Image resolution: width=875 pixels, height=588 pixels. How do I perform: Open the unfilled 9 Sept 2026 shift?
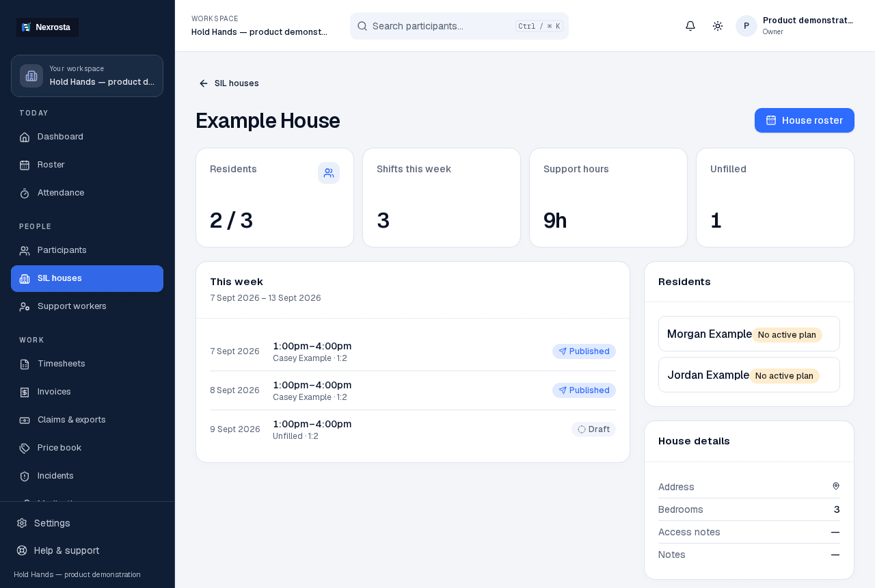(x=413, y=429)
